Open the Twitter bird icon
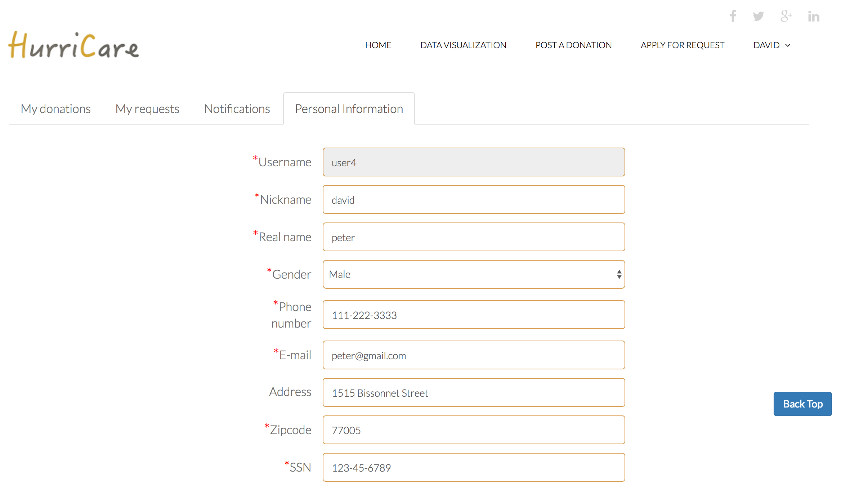This screenshot has height=486, width=868. point(758,16)
